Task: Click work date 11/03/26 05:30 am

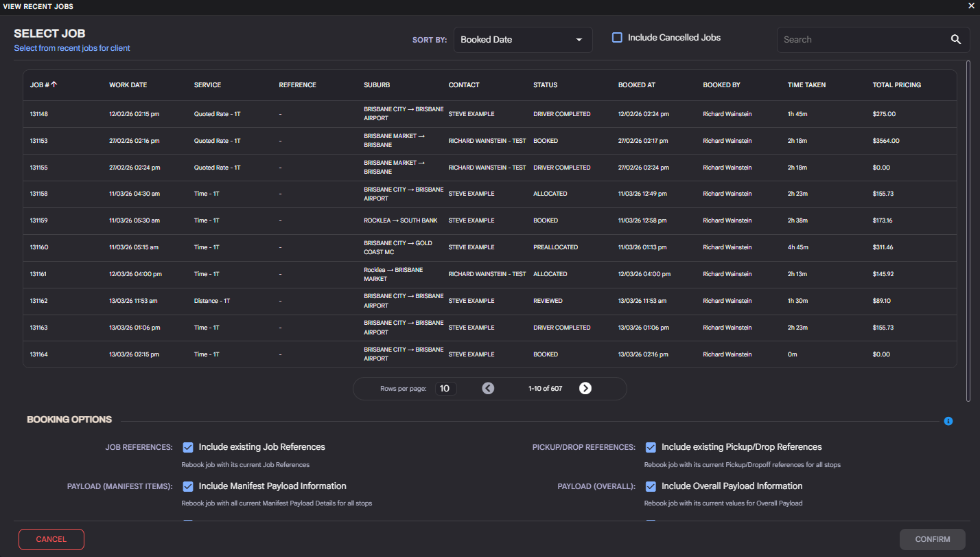Action: point(135,220)
